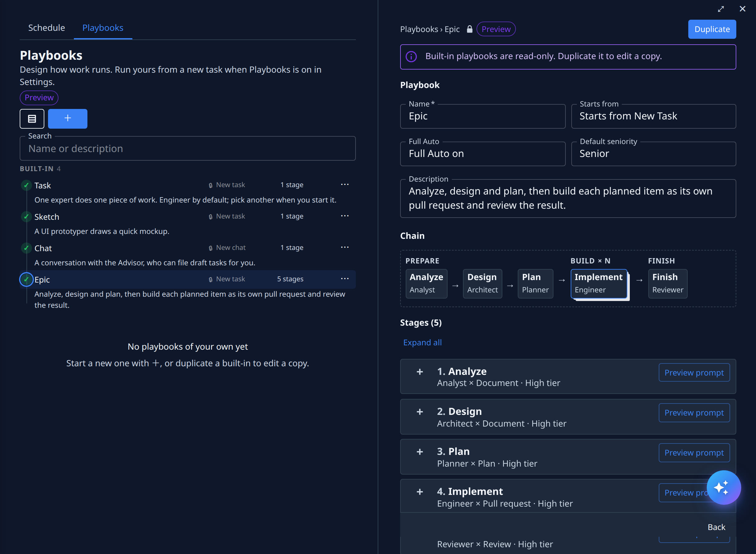Image resolution: width=756 pixels, height=554 pixels.
Task: Click Expand all stages link
Action: pyautogui.click(x=422, y=342)
